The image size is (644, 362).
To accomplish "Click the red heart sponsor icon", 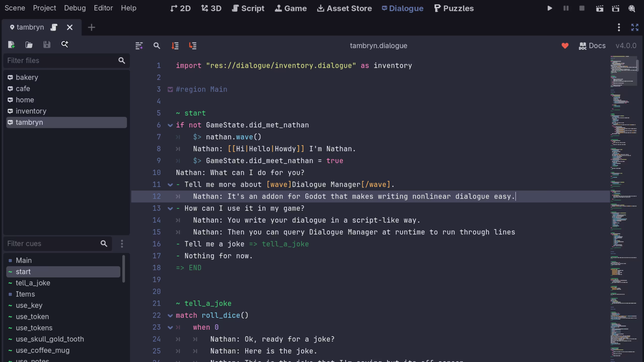I will pyautogui.click(x=565, y=46).
